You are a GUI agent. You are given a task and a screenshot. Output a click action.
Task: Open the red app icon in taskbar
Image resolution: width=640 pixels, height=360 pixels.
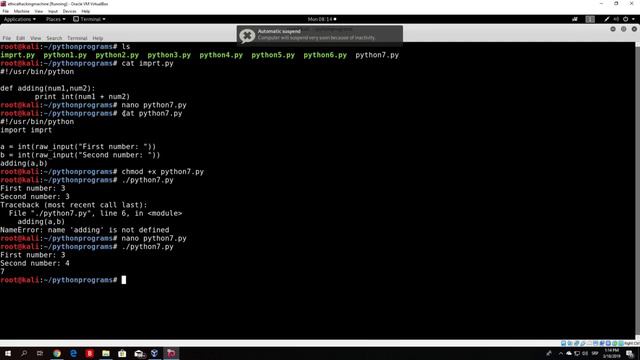pyautogui.click(x=90, y=353)
